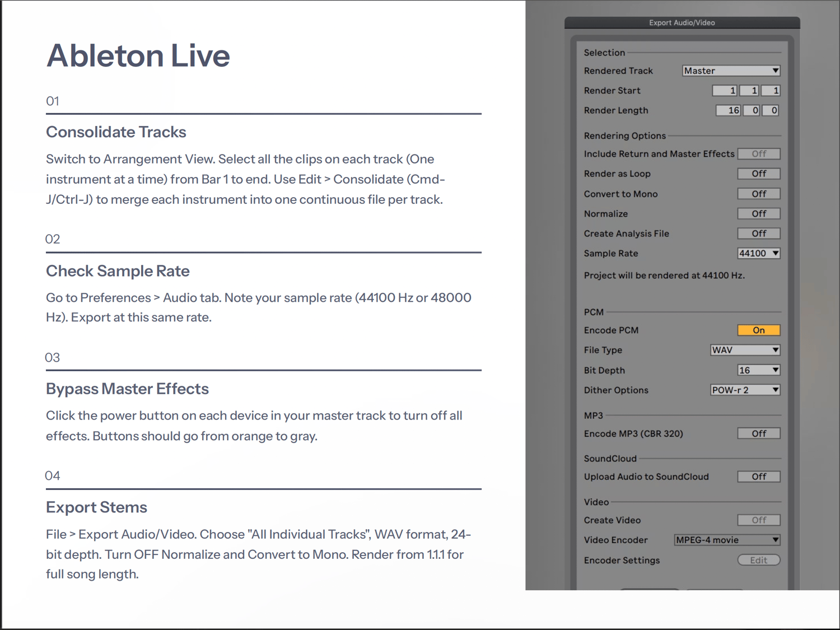This screenshot has width=840, height=630.
Task: Open the Dither Options POW-r 2 dropdown
Action: (x=745, y=390)
